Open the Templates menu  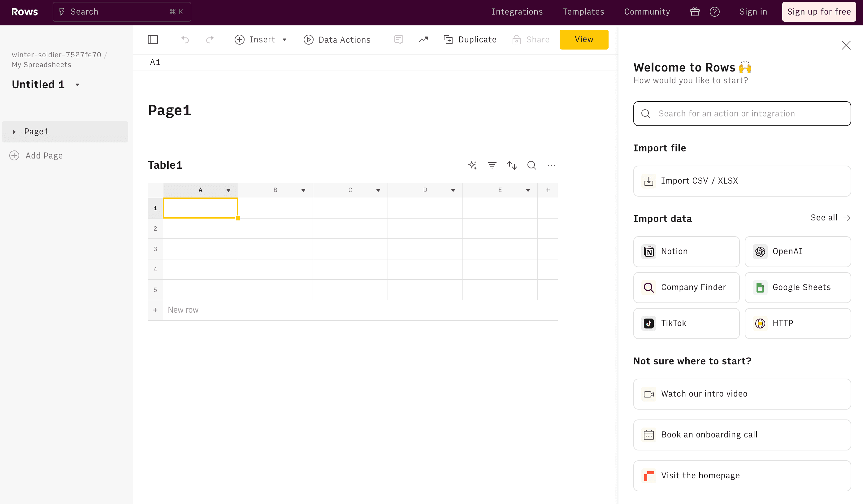coord(583,11)
